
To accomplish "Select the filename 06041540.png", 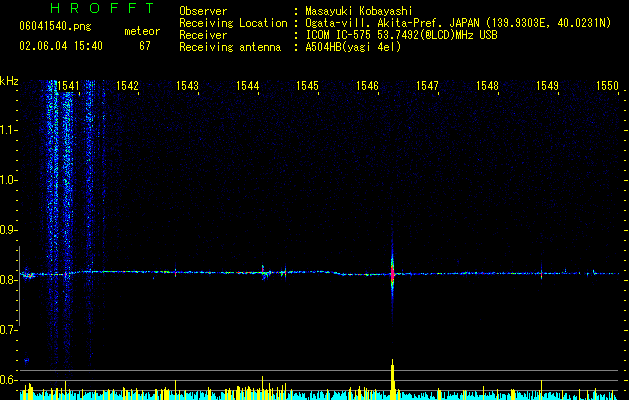I will (x=55, y=26).
